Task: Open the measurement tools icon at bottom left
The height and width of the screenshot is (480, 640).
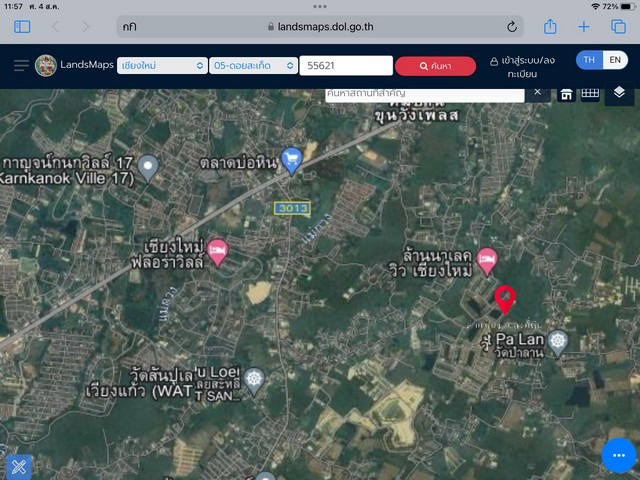Action: pos(18,466)
